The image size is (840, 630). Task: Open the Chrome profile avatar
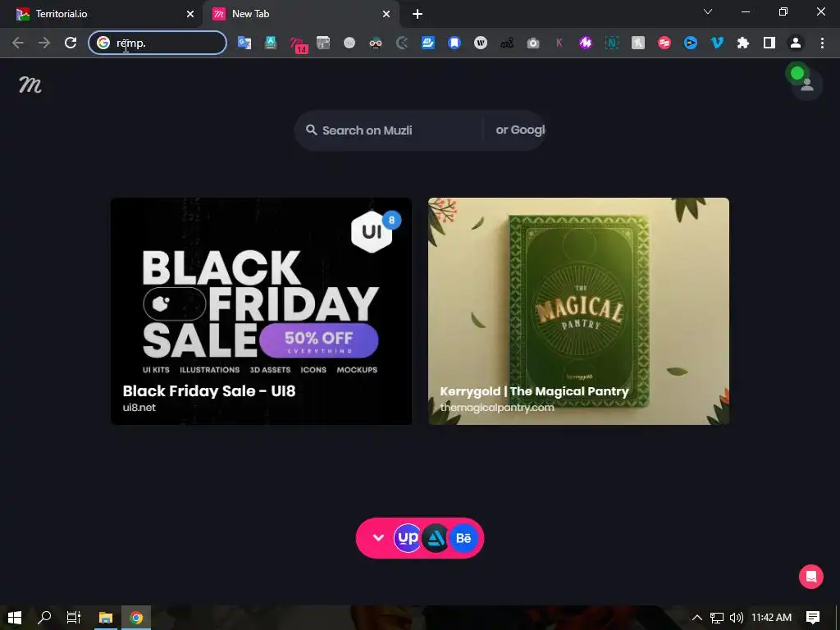click(x=796, y=43)
